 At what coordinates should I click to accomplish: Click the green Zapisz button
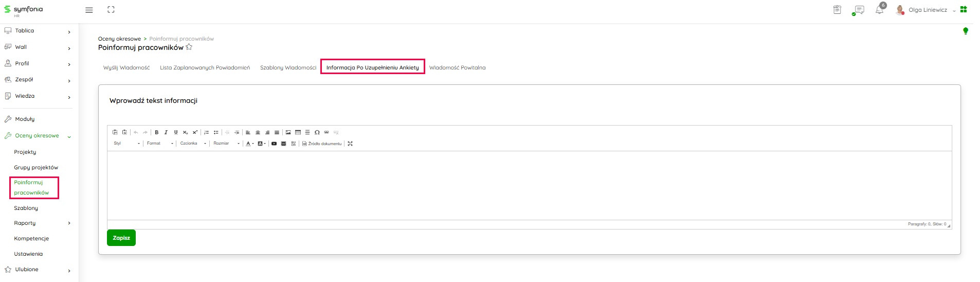121,238
